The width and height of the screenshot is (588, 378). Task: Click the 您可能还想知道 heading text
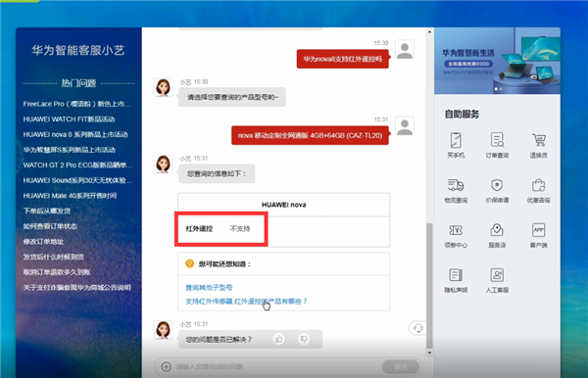[224, 264]
